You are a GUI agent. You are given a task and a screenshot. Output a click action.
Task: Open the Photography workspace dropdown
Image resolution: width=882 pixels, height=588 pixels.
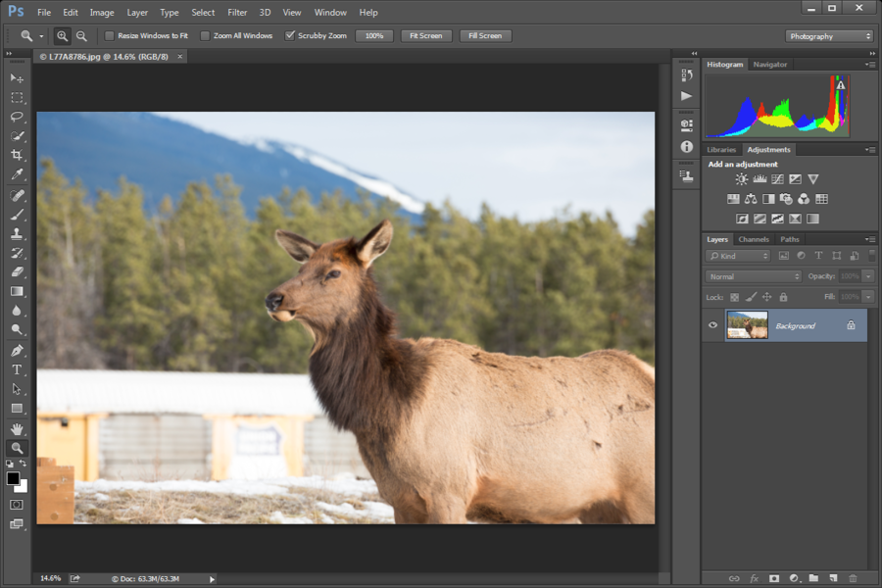point(829,36)
